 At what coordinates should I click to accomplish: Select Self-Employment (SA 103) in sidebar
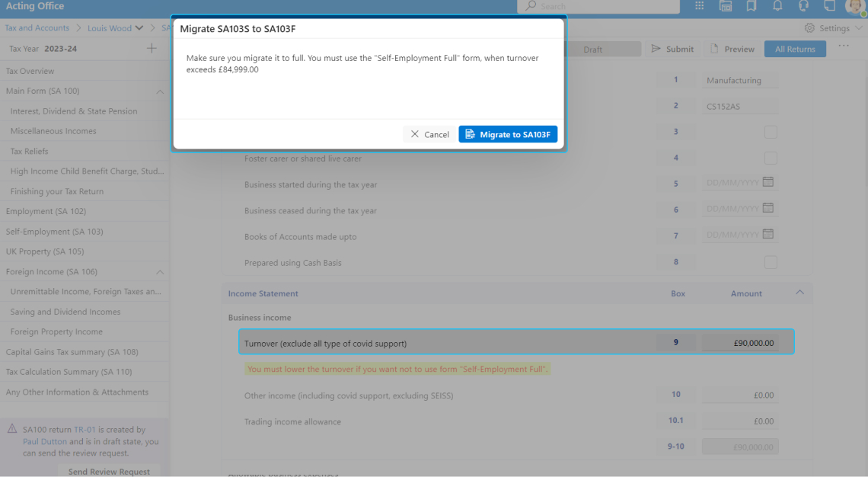pyautogui.click(x=54, y=232)
